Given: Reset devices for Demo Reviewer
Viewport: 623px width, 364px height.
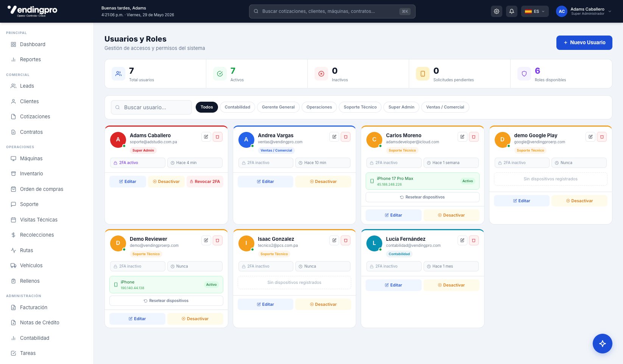Looking at the screenshot, I should coord(166,300).
